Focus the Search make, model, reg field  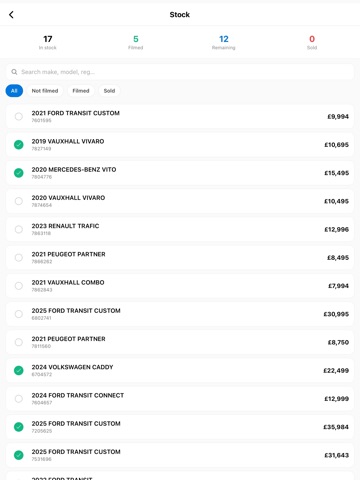coord(180,72)
